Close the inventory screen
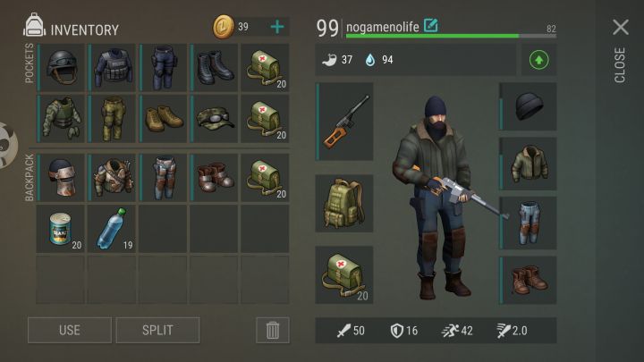Viewport: 644px width, 362px height. tap(620, 28)
